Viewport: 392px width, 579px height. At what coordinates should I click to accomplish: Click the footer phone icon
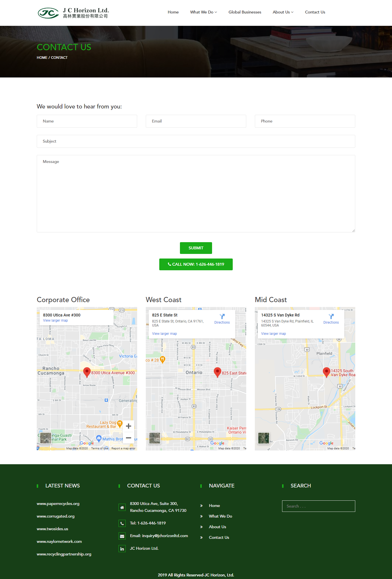coord(122,523)
